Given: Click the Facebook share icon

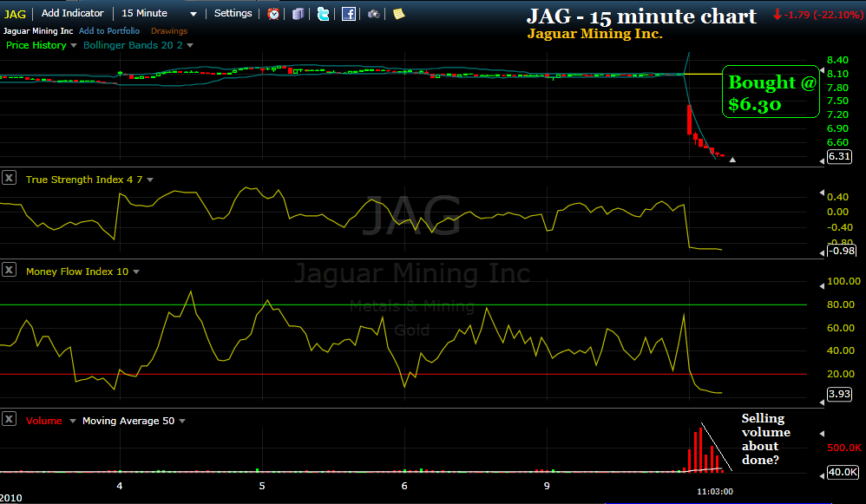Looking at the screenshot, I should 348,14.
